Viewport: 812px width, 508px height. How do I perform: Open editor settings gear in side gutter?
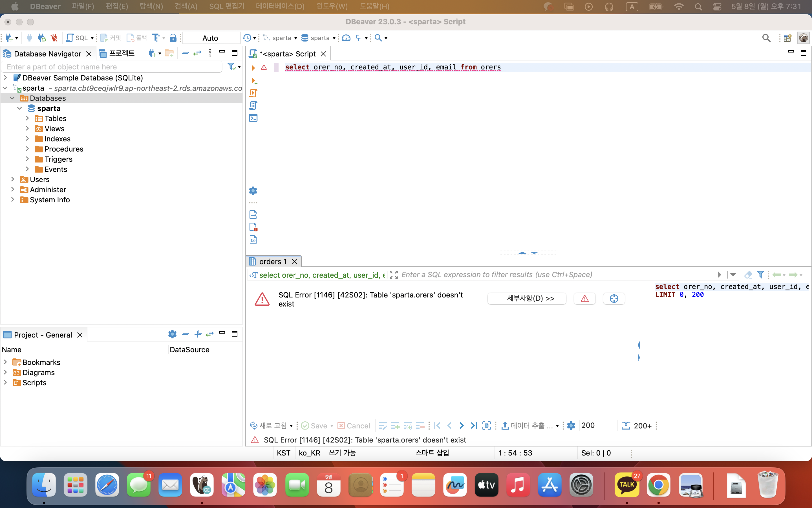click(253, 191)
